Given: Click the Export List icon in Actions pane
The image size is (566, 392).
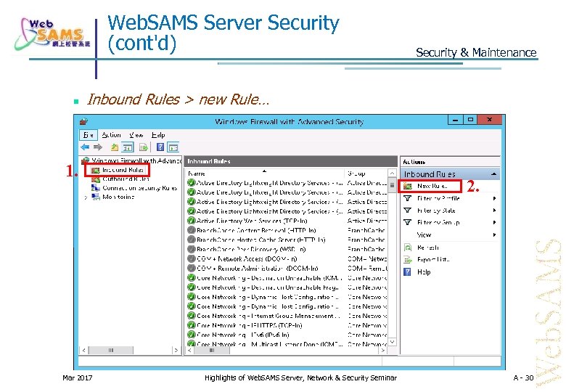Looking at the screenshot, I should click(408, 259).
